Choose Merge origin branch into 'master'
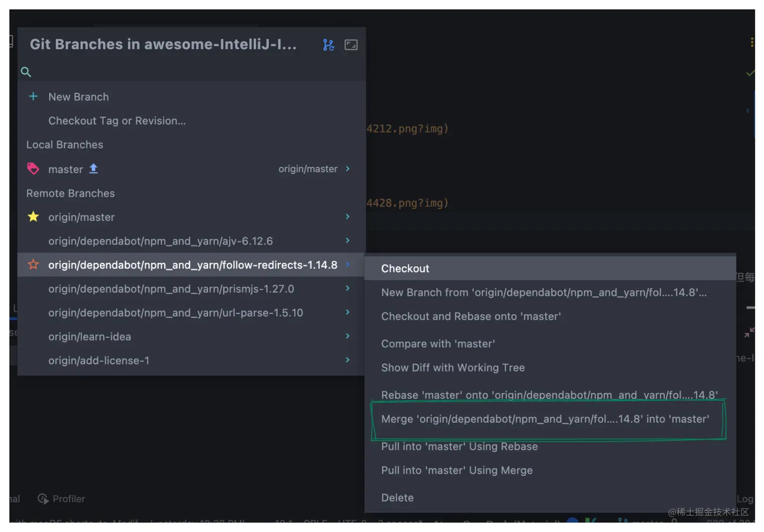 point(550,419)
